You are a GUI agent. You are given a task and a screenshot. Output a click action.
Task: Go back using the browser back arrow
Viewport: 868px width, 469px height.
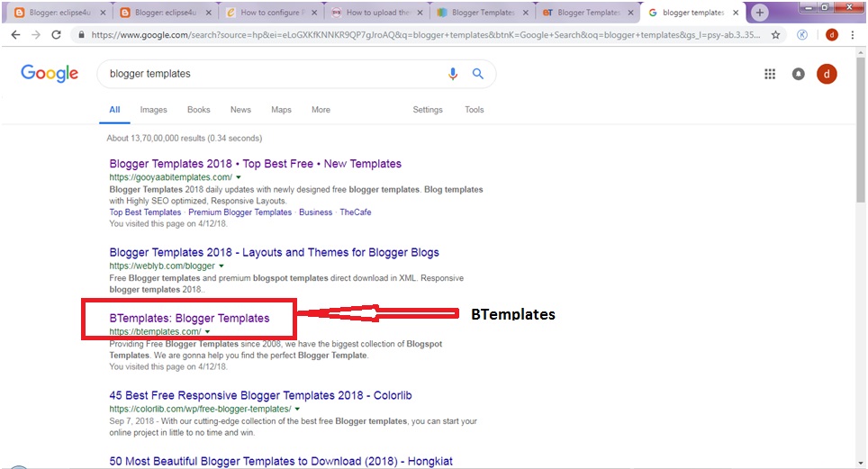(x=15, y=35)
